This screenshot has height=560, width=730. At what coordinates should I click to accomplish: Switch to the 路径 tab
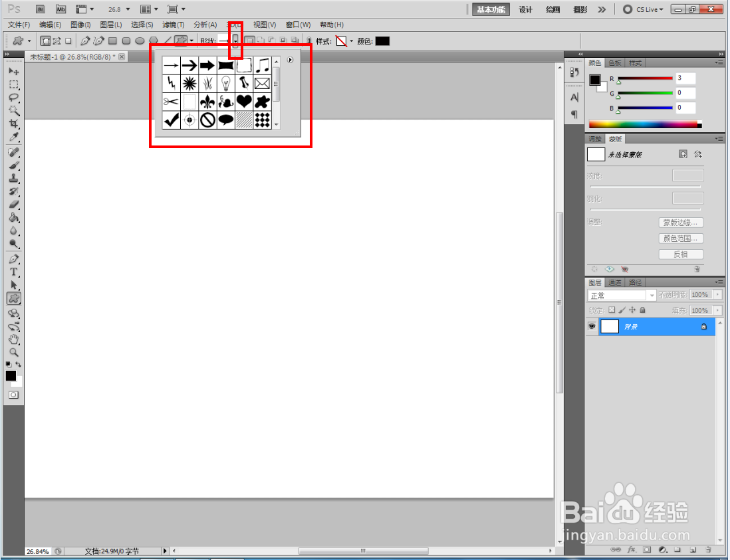pyautogui.click(x=636, y=282)
